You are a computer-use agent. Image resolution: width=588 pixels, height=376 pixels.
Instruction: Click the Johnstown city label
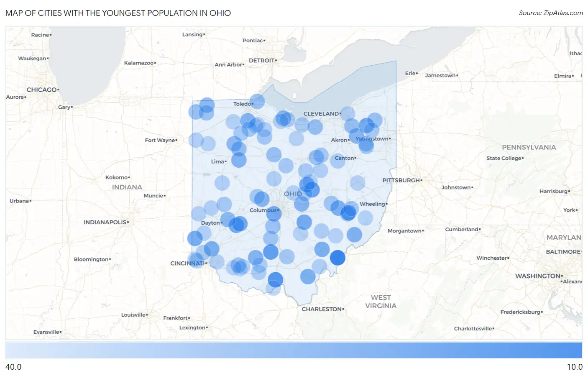coord(456,188)
